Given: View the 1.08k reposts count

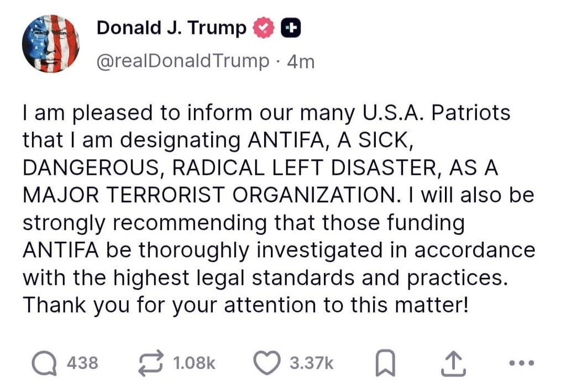Looking at the screenshot, I should click(194, 363).
